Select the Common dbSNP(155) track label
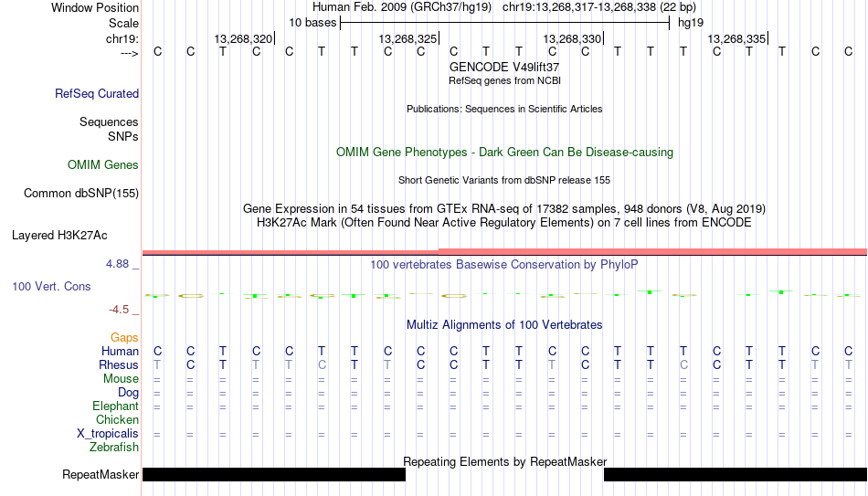This screenshot has height=496, width=868. (x=81, y=194)
